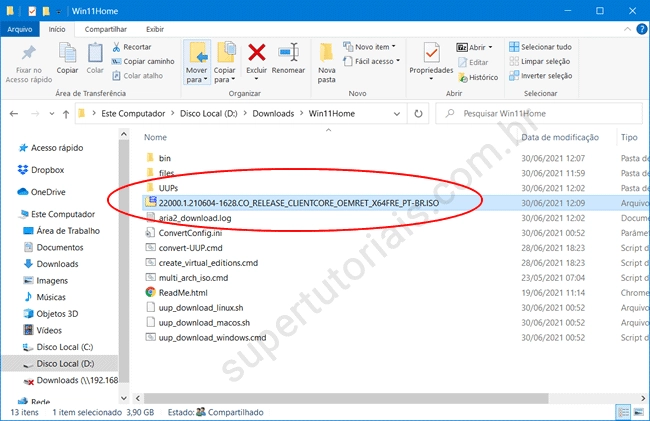Viewport: 650px width, 421px height.
Task: Click the horizontal scrollbar right arrow
Action: coord(643,398)
